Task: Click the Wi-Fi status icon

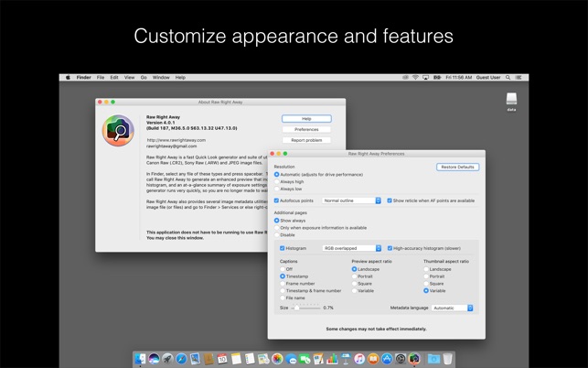Action: (415, 78)
